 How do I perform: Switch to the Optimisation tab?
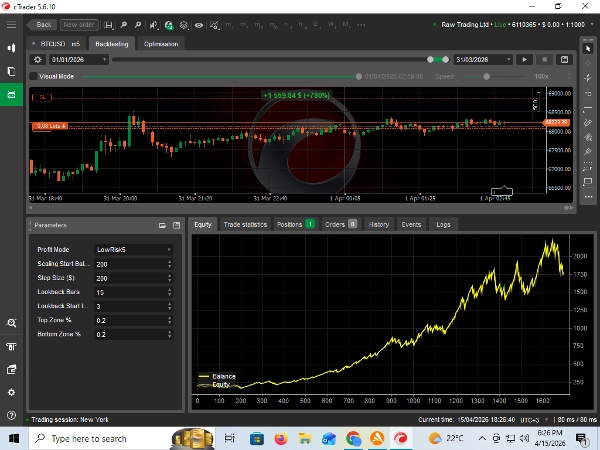click(x=161, y=44)
